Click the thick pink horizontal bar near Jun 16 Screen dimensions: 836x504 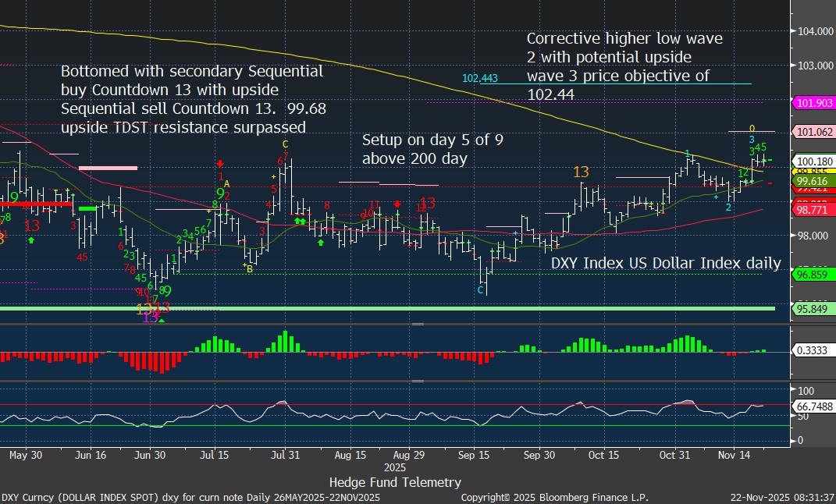tap(108, 167)
